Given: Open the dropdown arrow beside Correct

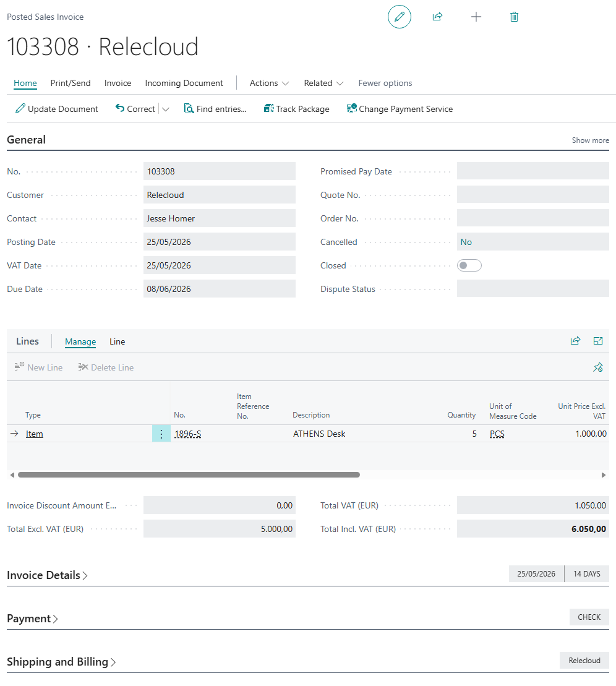Looking at the screenshot, I should (166, 109).
